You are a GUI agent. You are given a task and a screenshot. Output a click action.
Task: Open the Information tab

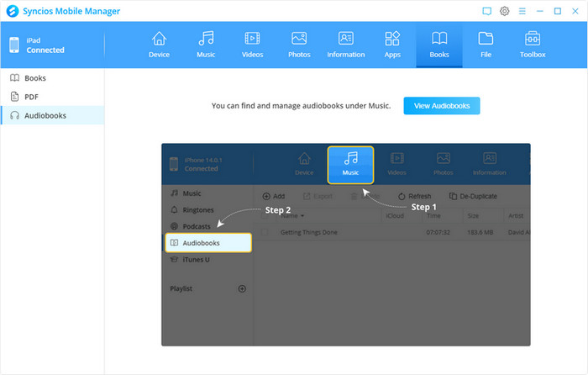[346, 45]
